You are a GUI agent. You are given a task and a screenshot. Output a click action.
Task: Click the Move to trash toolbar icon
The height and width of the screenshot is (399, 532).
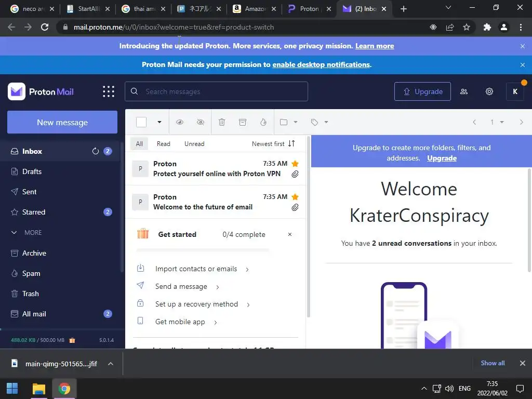(x=222, y=122)
